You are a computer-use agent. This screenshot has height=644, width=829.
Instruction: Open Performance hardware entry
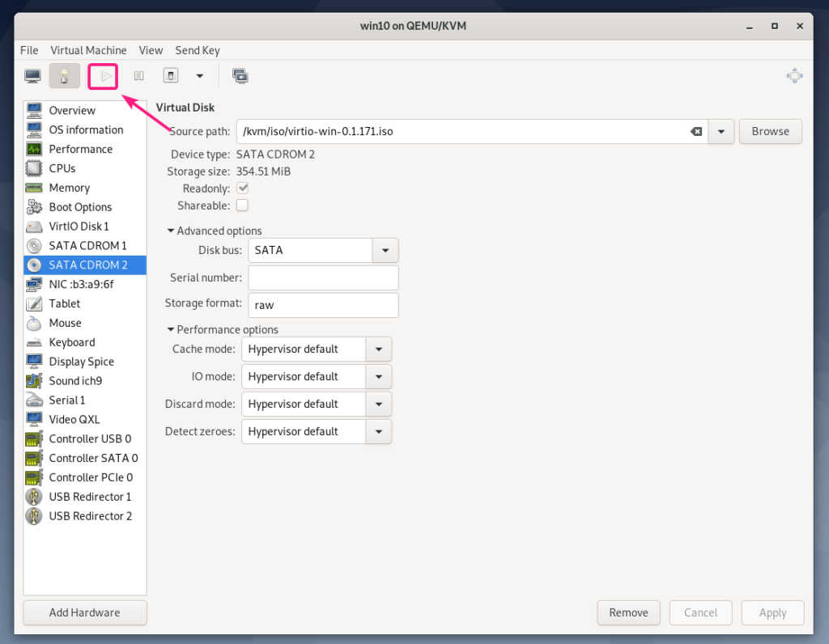[84, 149]
